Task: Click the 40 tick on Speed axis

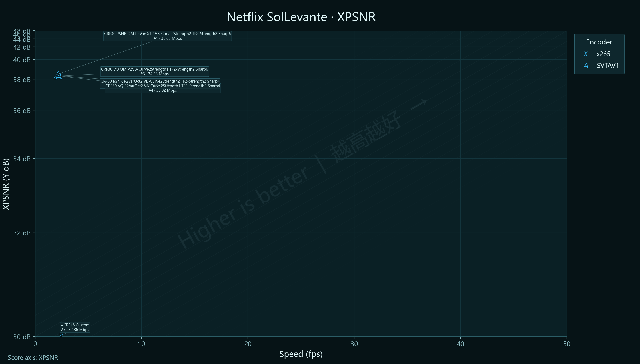Action: (x=460, y=344)
